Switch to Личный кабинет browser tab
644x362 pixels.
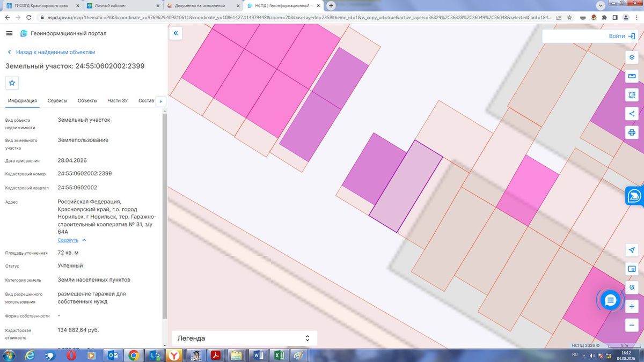point(122,6)
